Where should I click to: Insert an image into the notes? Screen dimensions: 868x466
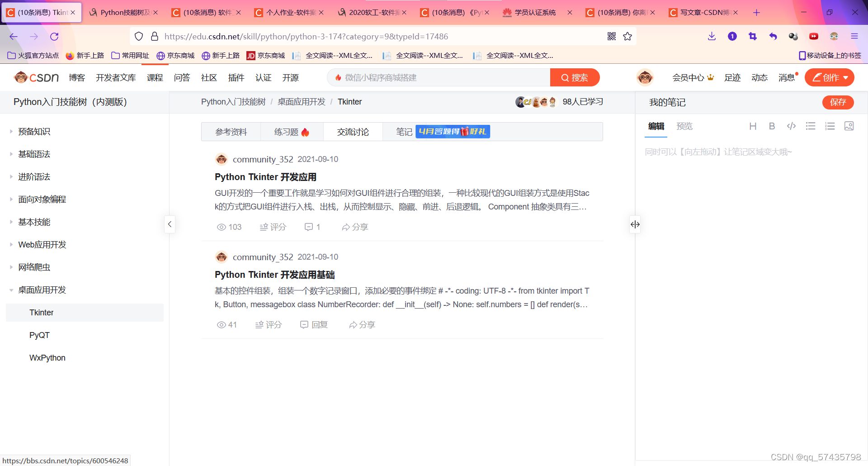tap(849, 126)
